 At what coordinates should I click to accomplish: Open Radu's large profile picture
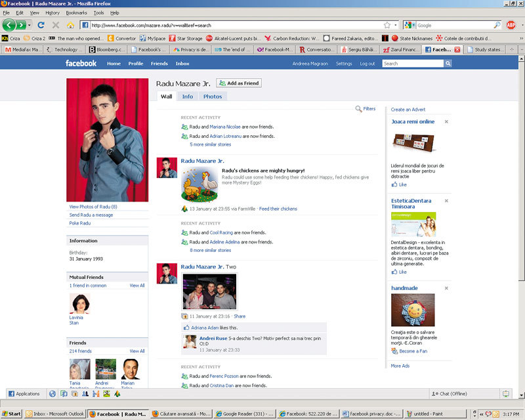point(107,140)
